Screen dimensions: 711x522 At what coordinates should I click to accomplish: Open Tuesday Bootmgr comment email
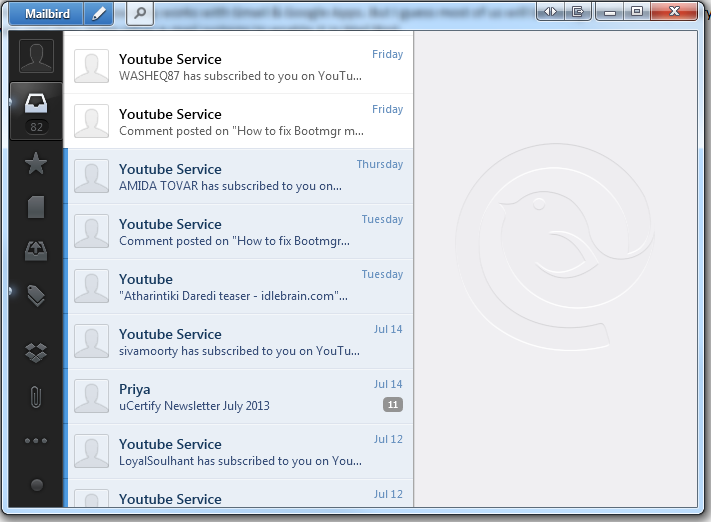tap(239, 231)
